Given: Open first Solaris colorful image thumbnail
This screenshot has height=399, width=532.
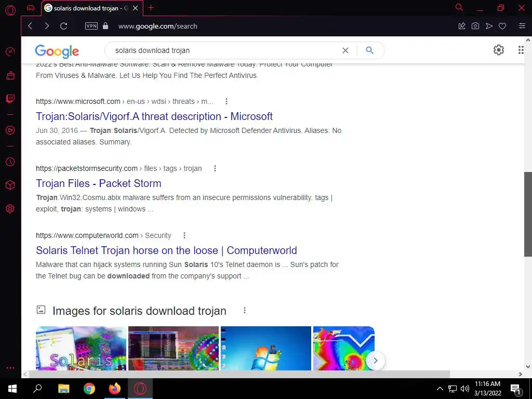Looking at the screenshot, I should pos(81,348).
